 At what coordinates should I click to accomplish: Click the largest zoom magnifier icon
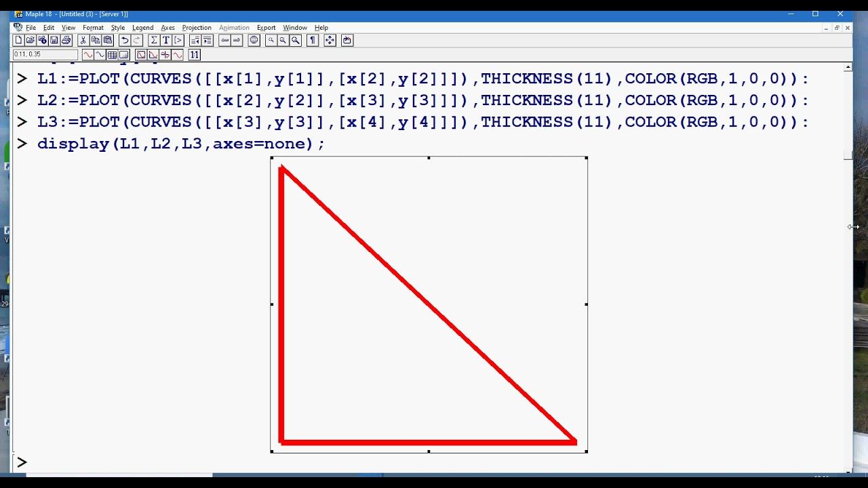pyautogui.click(x=296, y=40)
